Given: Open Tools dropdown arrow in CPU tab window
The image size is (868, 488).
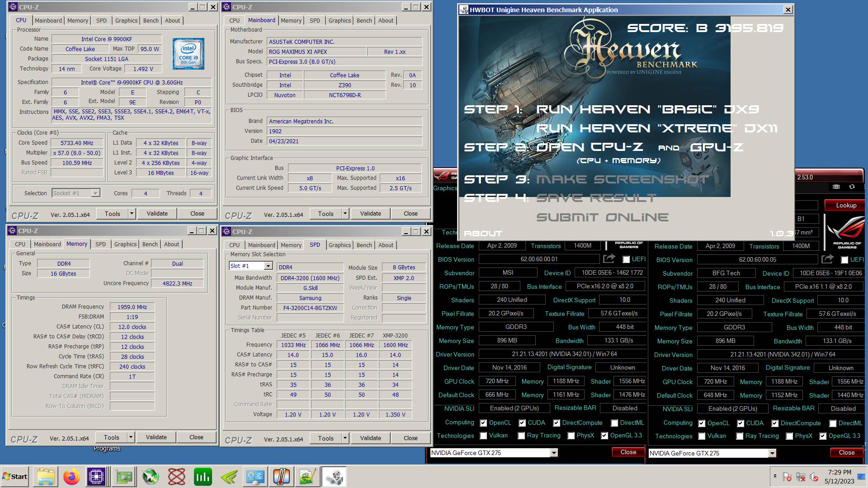Looking at the screenshot, I should click(x=132, y=214).
